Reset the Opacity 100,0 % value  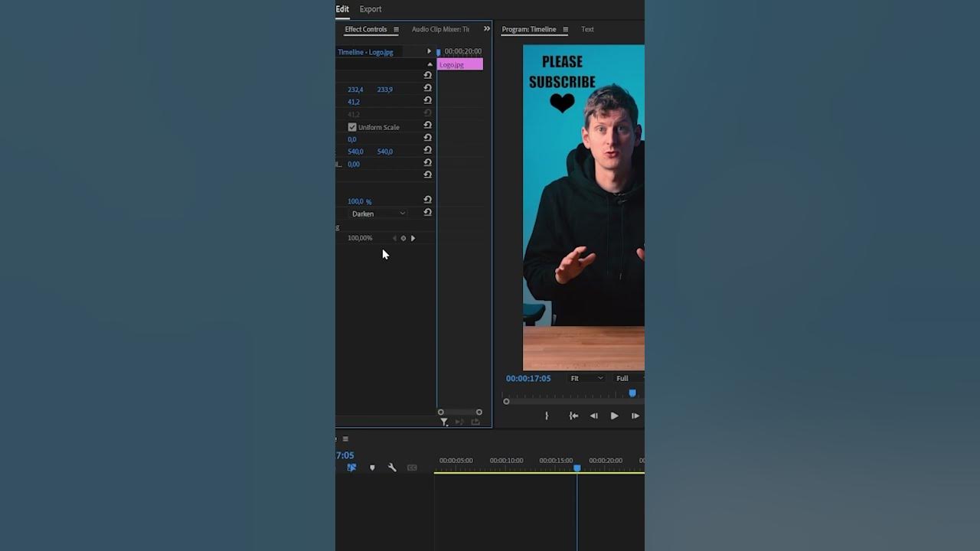428,200
